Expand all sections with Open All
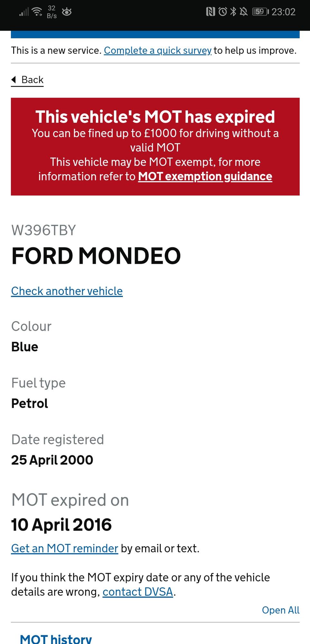 pos(281,610)
